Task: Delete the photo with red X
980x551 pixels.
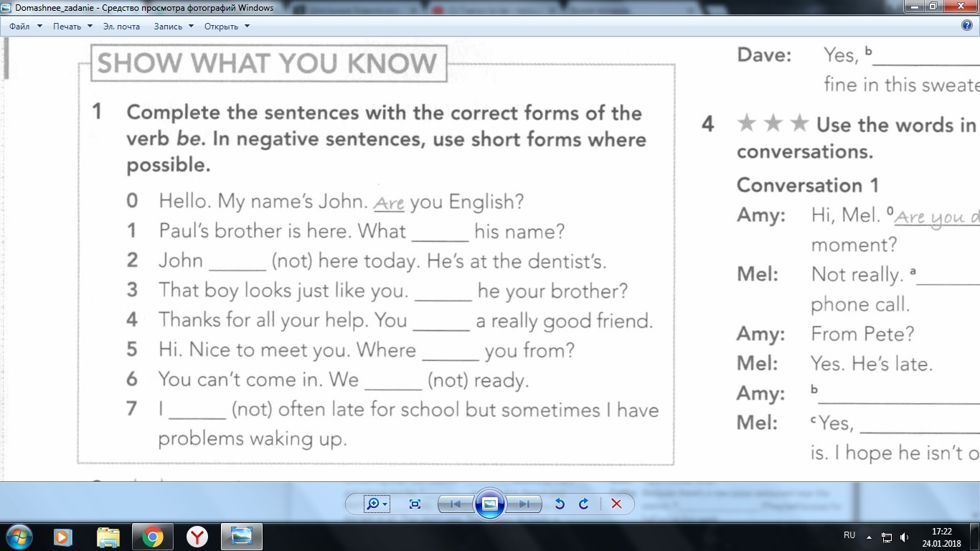Action: click(616, 504)
